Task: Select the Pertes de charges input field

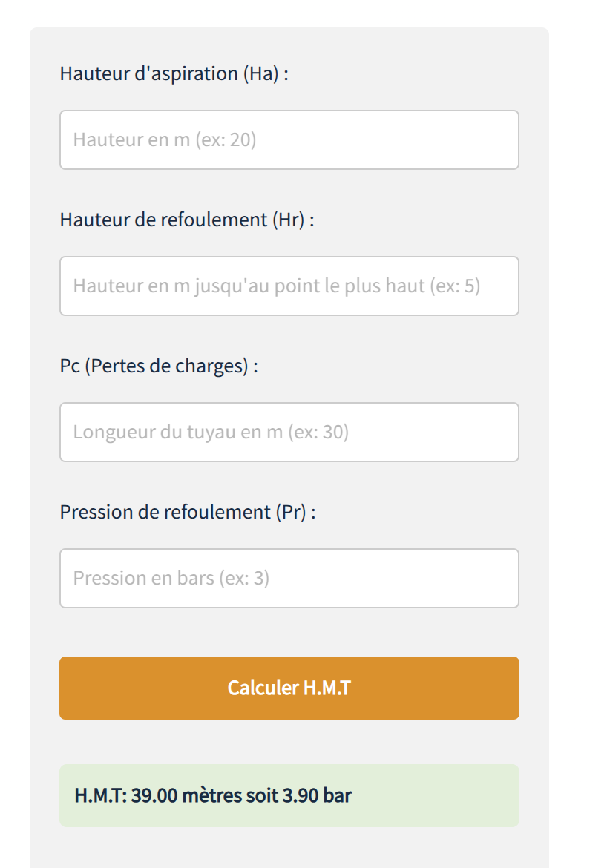Action: (x=289, y=433)
